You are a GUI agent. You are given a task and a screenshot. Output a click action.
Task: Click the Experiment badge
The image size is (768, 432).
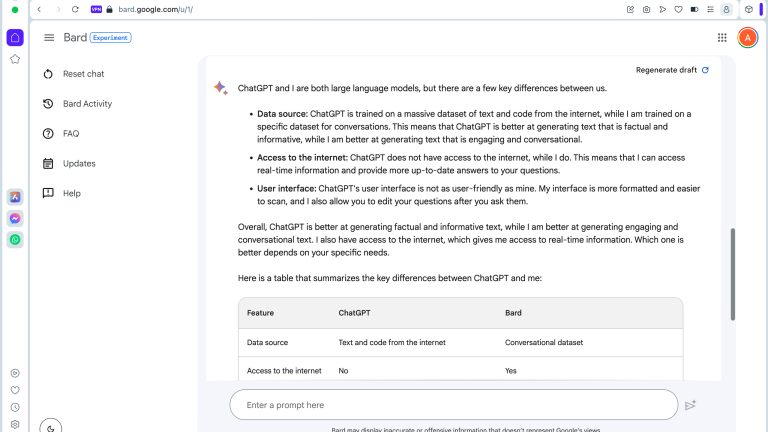coord(110,38)
